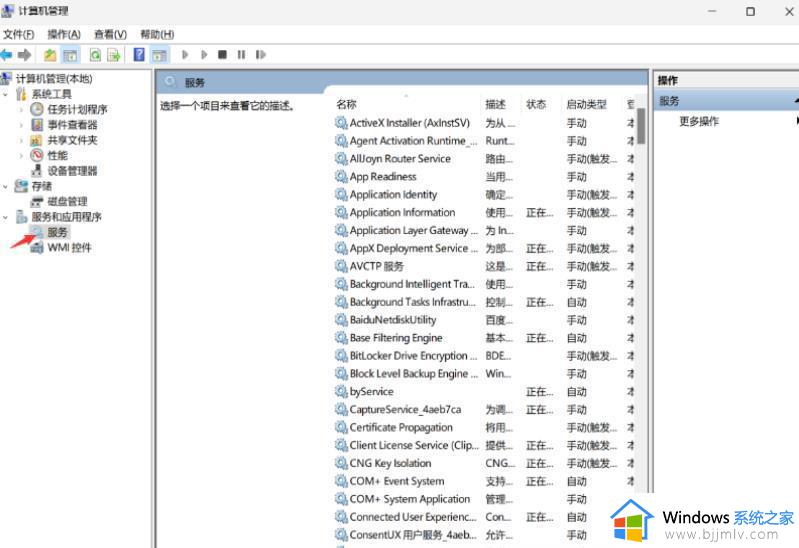This screenshot has height=548, width=799.
Task: Collapse the 服务 section in actions pane
Action: pos(796,101)
